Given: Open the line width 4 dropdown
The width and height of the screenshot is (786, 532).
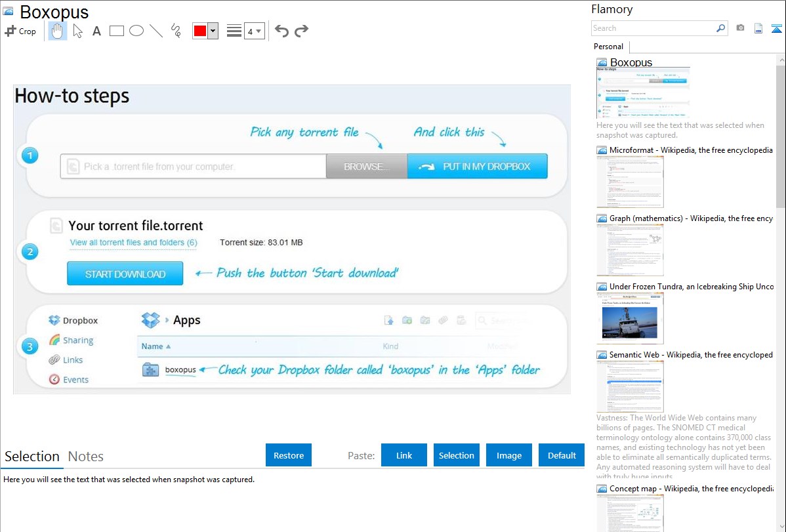Looking at the screenshot, I should 255,31.
